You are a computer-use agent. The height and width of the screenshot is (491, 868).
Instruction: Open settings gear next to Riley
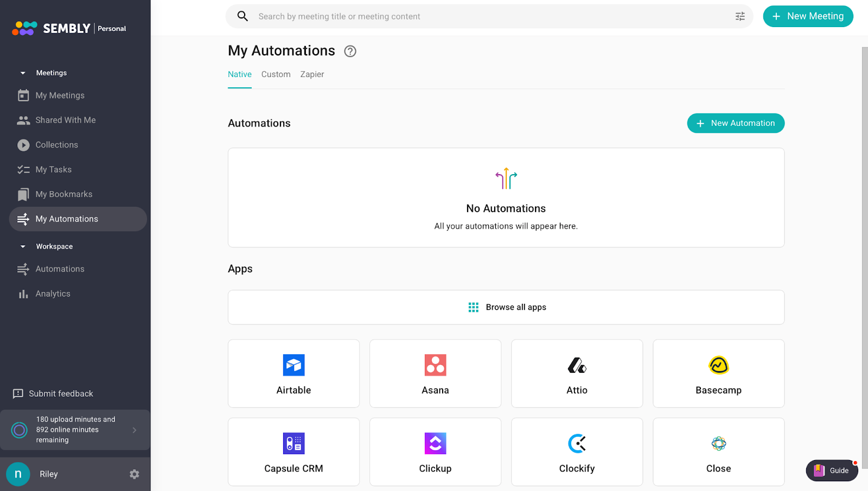click(x=135, y=474)
